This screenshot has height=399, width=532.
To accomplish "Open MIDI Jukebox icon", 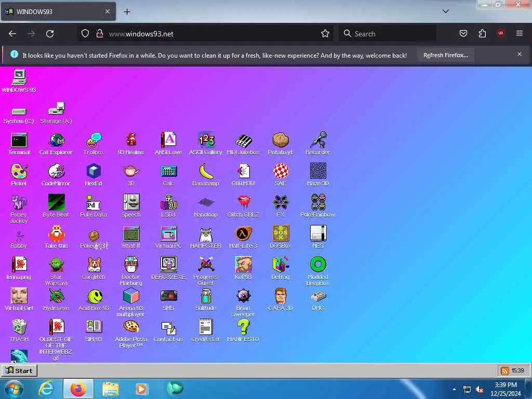I will pyautogui.click(x=243, y=144).
